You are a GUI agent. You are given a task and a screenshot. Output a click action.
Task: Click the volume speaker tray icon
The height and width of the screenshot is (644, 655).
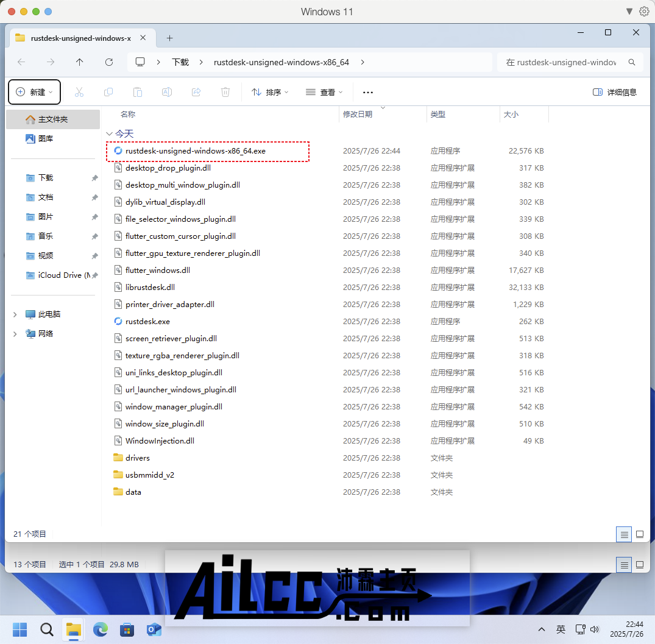pos(595,629)
